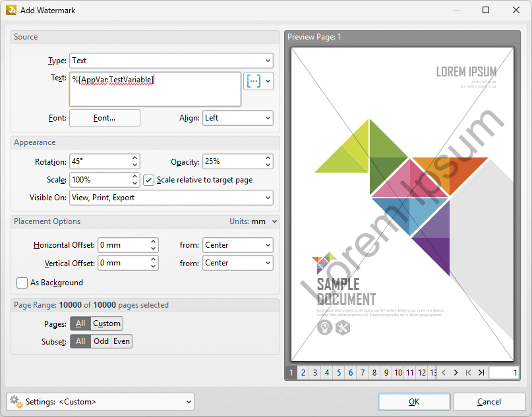Go to next preview page arrow
This screenshot has width=532, height=417.
point(456,373)
